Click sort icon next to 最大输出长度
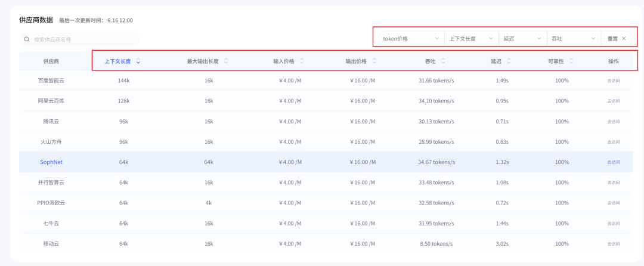This screenshot has width=644, height=266. click(x=226, y=61)
